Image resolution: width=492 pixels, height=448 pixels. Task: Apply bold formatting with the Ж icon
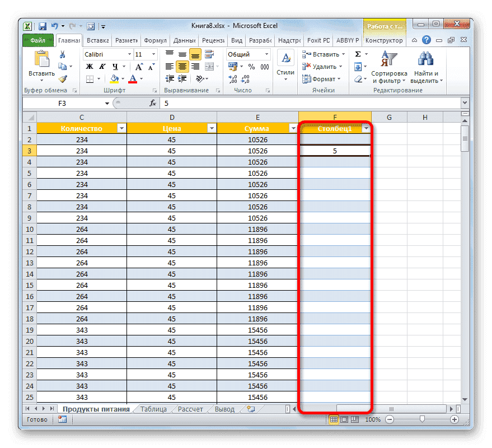pyautogui.click(x=89, y=66)
